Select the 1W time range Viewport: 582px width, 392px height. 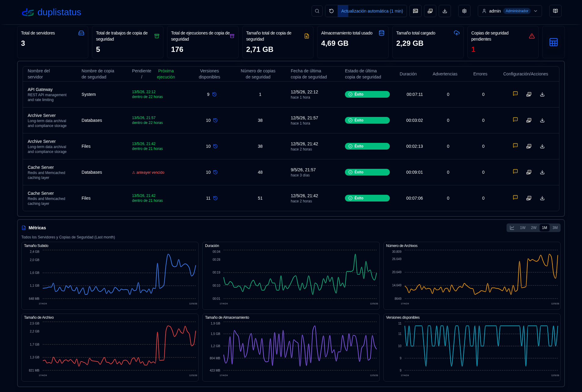(523, 228)
